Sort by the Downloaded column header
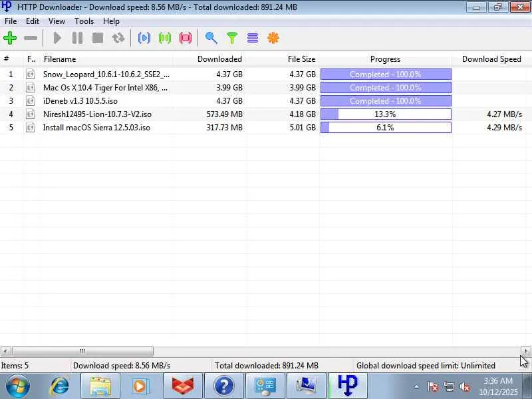 pyautogui.click(x=210, y=59)
